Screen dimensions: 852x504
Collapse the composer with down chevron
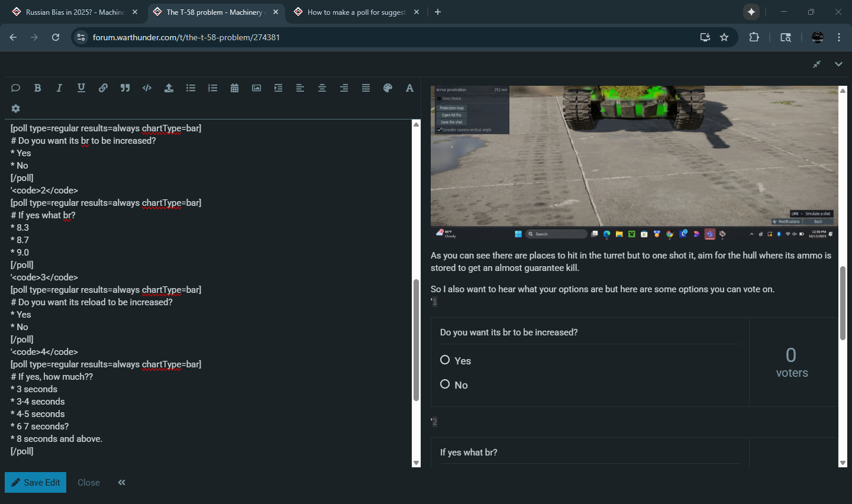pos(838,64)
